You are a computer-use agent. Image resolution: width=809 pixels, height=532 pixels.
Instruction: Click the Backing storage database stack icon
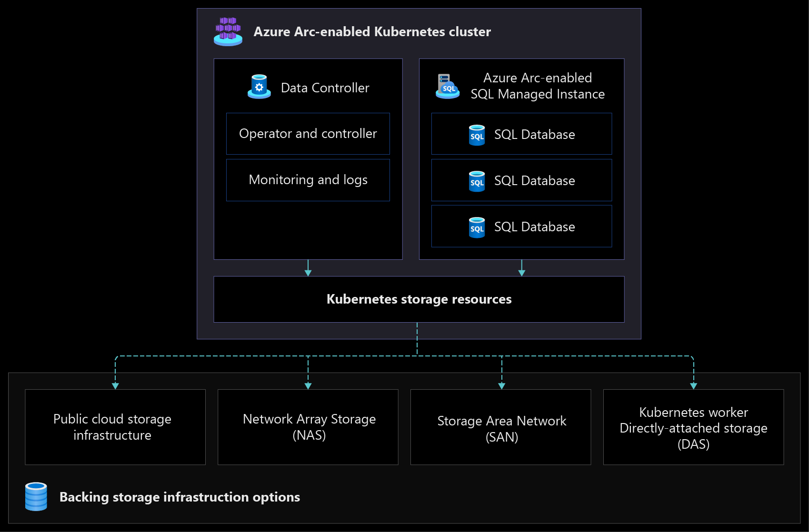pyautogui.click(x=36, y=497)
